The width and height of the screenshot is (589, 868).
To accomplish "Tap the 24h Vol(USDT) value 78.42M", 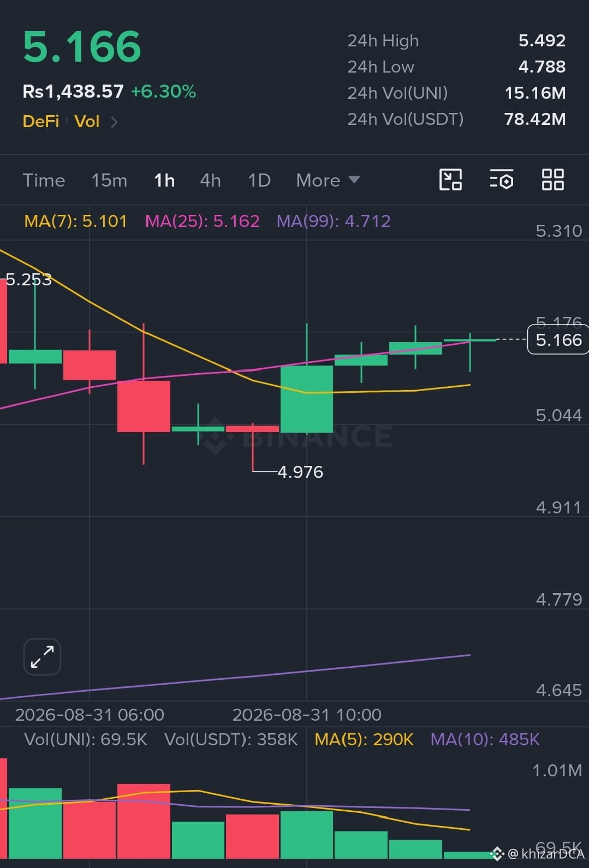I will point(535,119).
